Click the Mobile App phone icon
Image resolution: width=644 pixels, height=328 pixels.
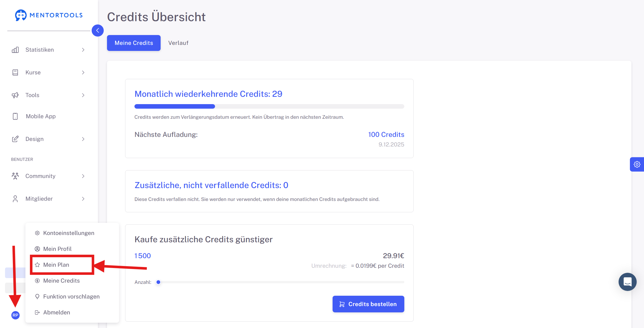point(15,116)
